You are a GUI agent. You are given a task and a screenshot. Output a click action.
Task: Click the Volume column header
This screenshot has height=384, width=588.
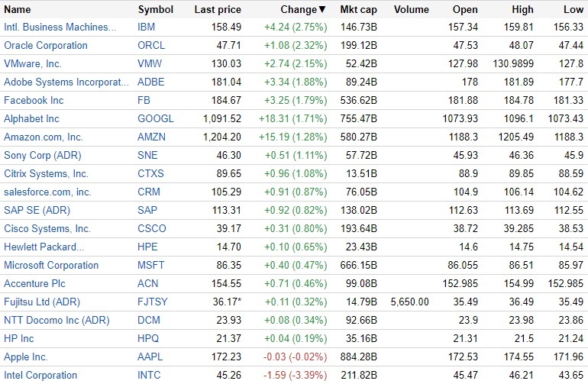412,10
